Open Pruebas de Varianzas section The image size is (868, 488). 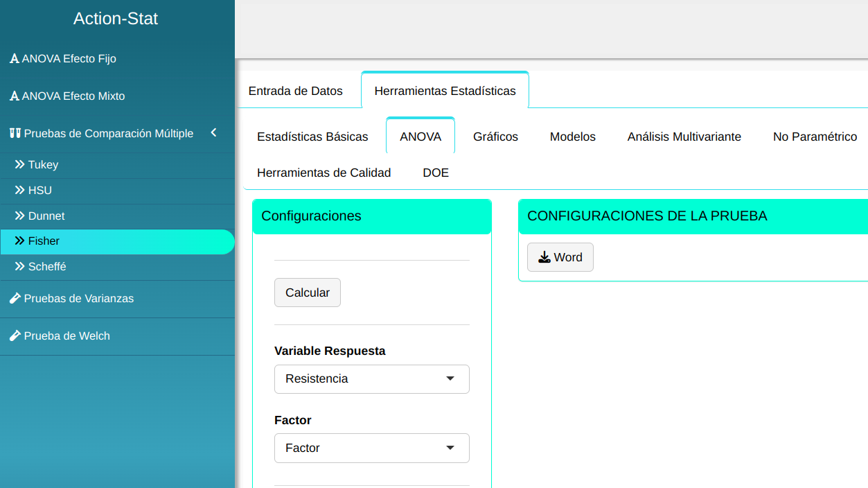[78, 299]
